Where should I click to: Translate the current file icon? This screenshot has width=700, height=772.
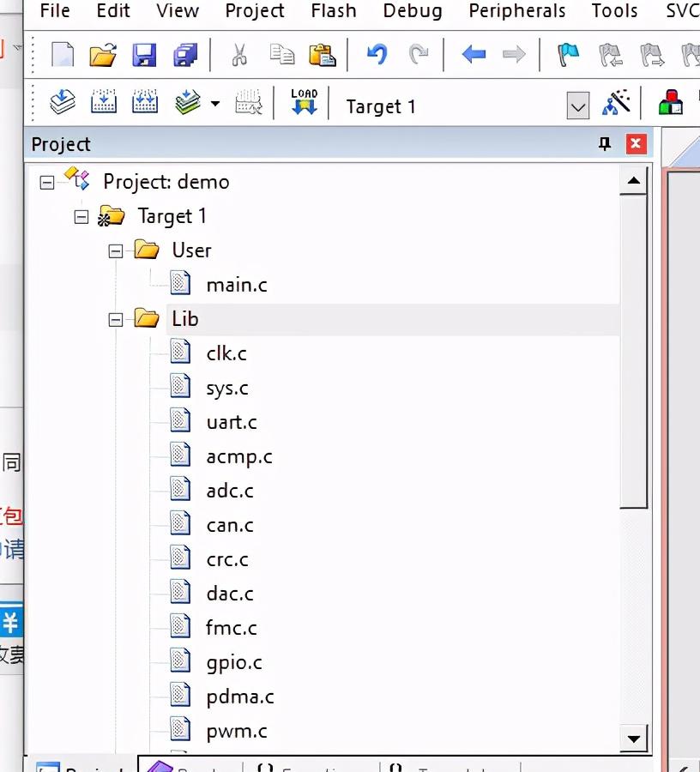coord(63,101)
